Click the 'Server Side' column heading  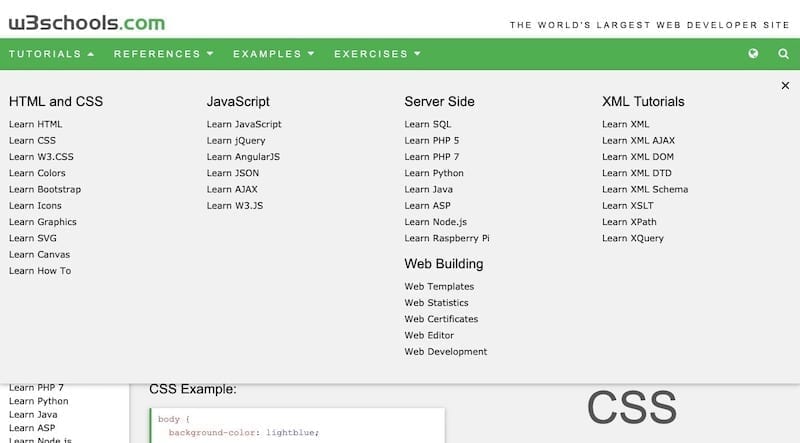tap(439, 102)
